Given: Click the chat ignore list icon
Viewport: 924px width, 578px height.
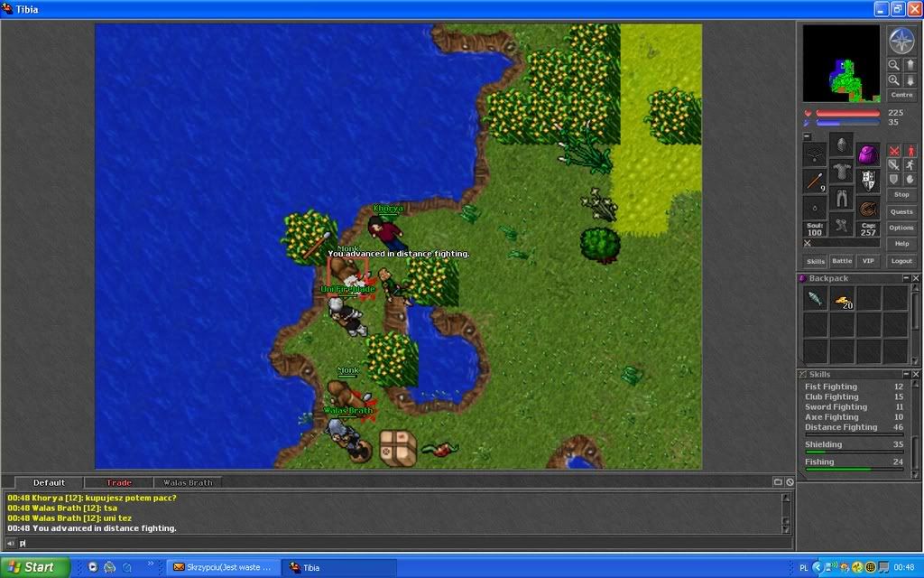Looking at the screenshot, I should click(790, 482).
